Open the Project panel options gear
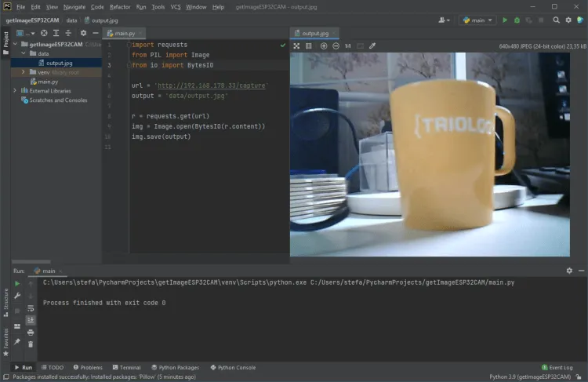588x382 pixels. tap(83, 33)
